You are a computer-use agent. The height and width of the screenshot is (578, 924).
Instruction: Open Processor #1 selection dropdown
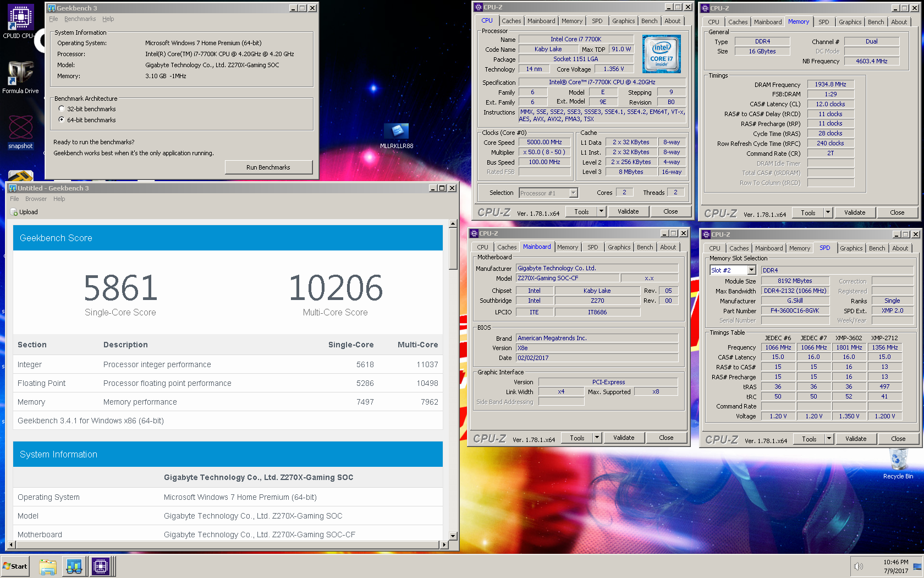tap(573, 193)
